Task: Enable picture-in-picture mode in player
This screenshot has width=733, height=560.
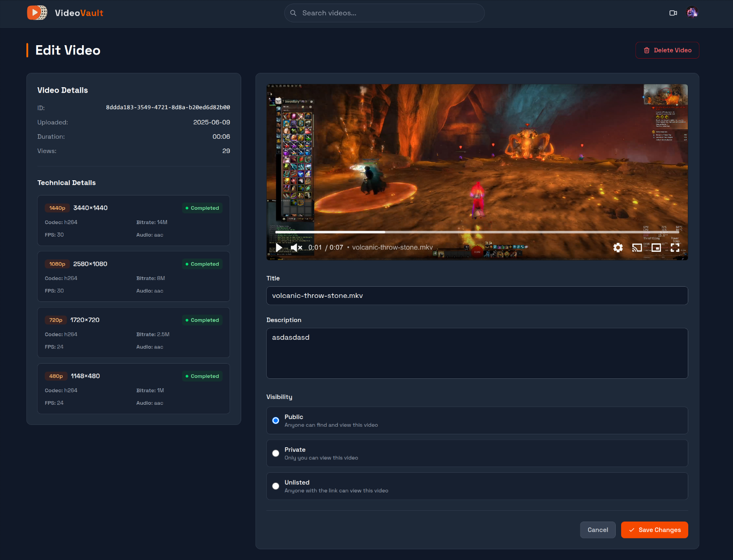Action: (656, 247)
